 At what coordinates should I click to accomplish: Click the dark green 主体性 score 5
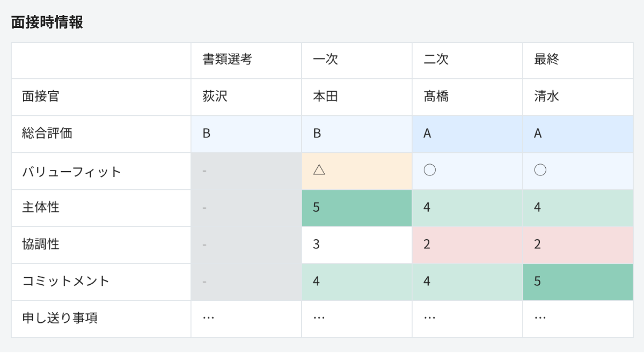tap(317, 208)
